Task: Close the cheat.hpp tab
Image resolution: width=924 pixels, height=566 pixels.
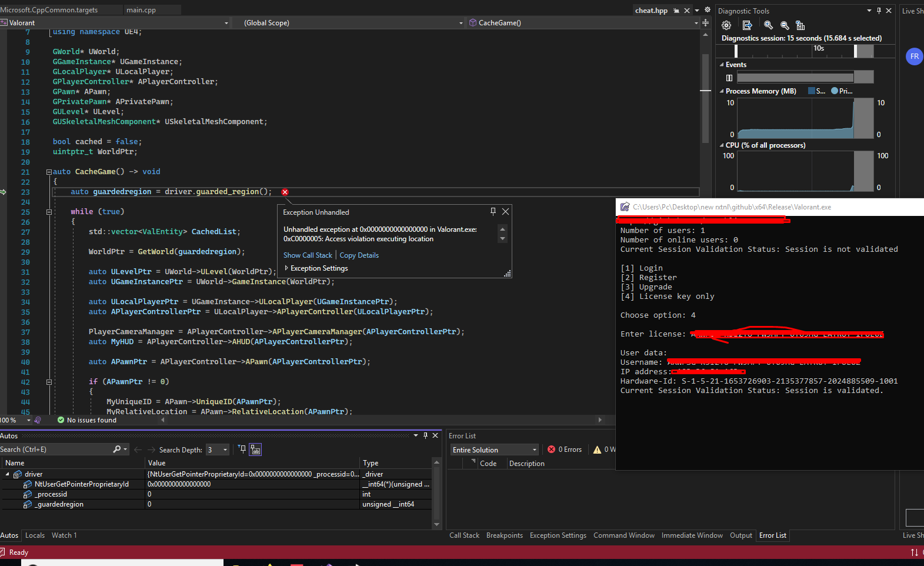Action: [x=686, y=11]
